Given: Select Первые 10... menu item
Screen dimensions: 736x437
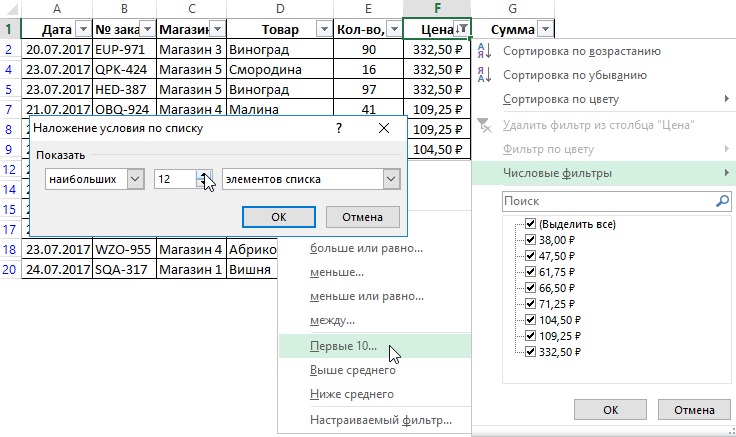Looking at the screenshot, I should [344, 346].
